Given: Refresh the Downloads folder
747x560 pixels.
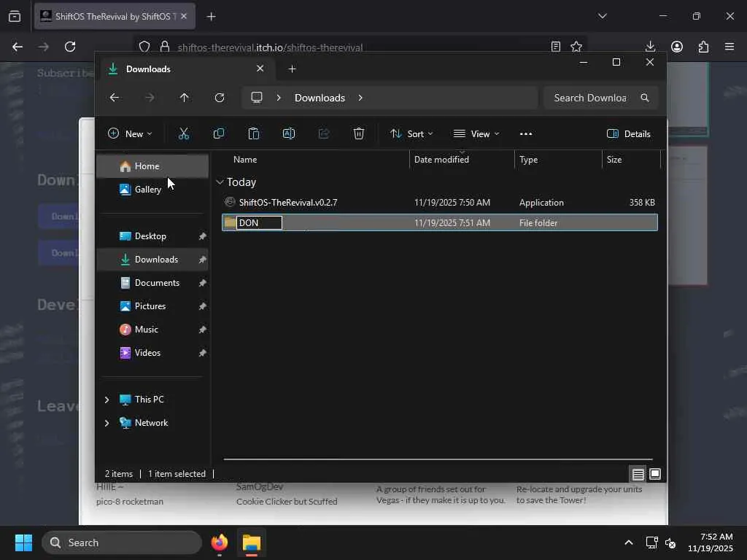Looking at the screenshot, I should click(x=220, y=98).
